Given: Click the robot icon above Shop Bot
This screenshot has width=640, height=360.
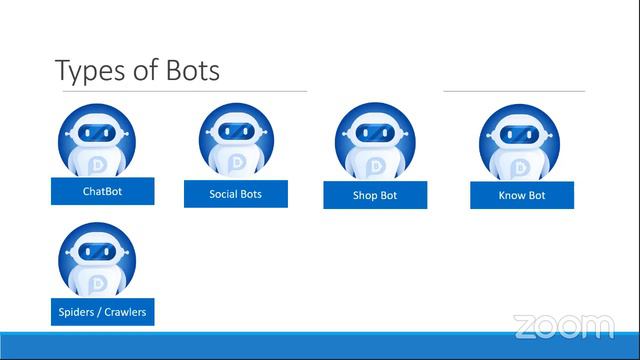Looking at the screenshot, I should [375, 141].
